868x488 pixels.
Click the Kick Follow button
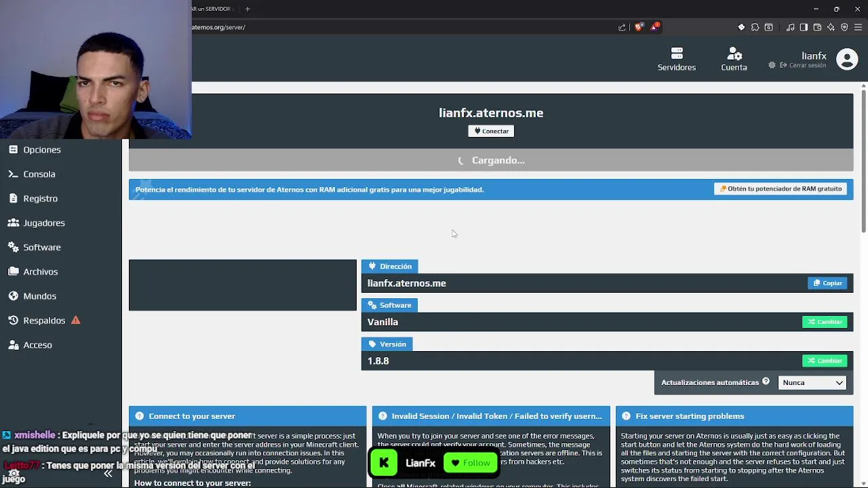point(471,463)
